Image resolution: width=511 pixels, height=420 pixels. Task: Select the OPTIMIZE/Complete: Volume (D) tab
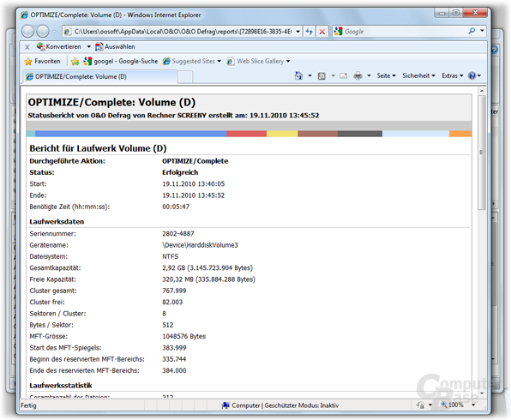pos(99,76)
